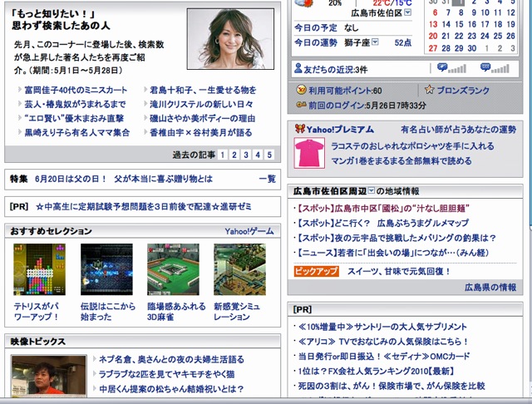Open the 6月20日は父の日 feature link
This screenshot has width=532, height=404.
click(x=124, y=179)
